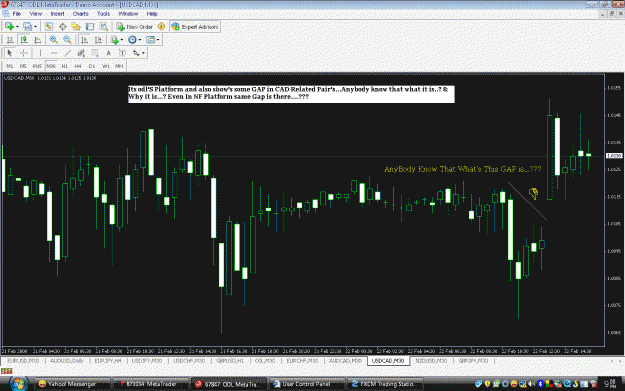Open the View menu

pos(35,14)
